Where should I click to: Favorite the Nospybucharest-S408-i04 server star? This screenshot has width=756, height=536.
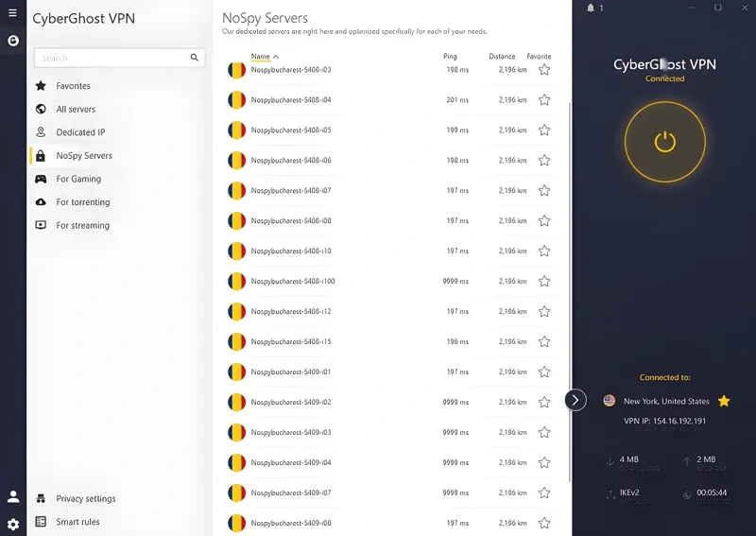[544, 100]
